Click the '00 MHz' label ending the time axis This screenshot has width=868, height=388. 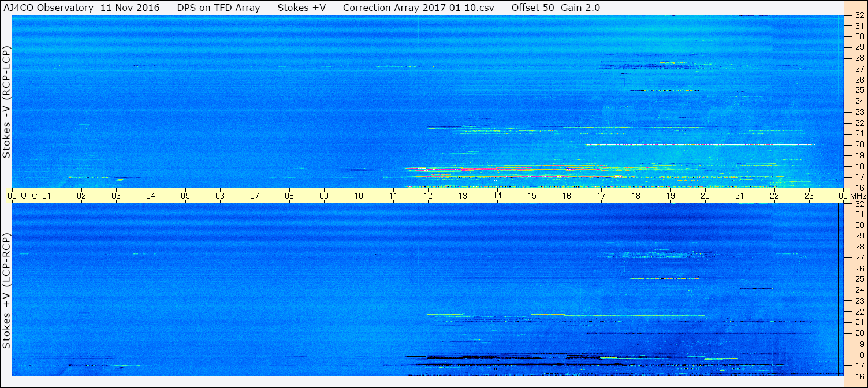(852, 196)
